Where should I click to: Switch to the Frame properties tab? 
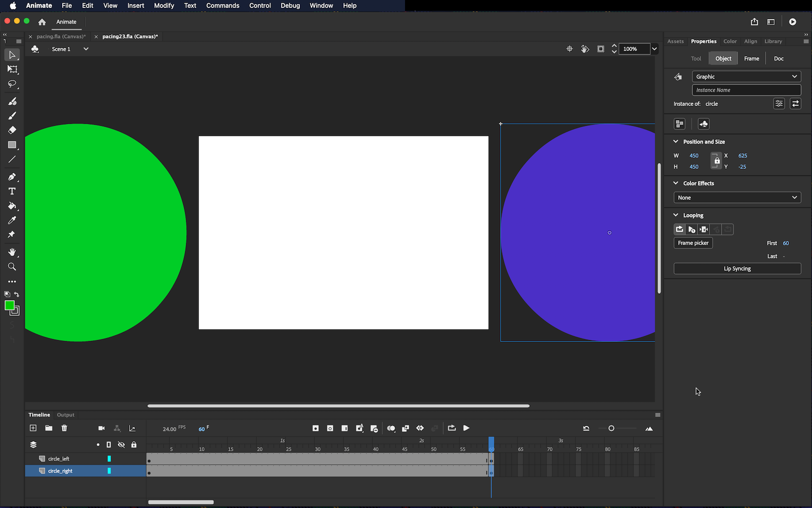pyautogui.click(x=751, y=59)
